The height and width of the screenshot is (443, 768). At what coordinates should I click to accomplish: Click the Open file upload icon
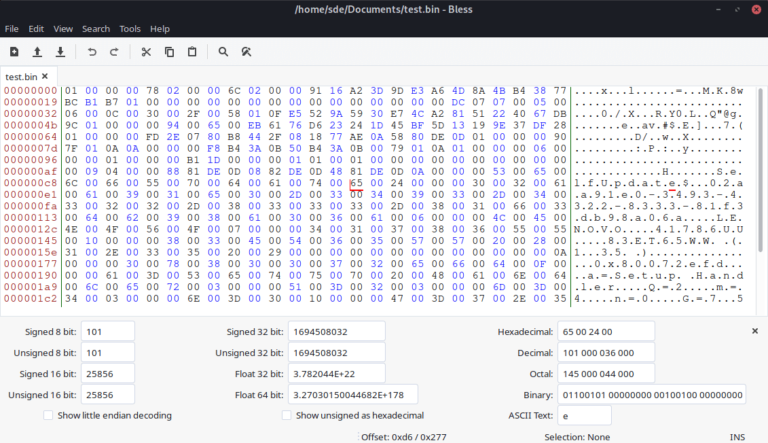pyautogui.click(x=37, y=51)
